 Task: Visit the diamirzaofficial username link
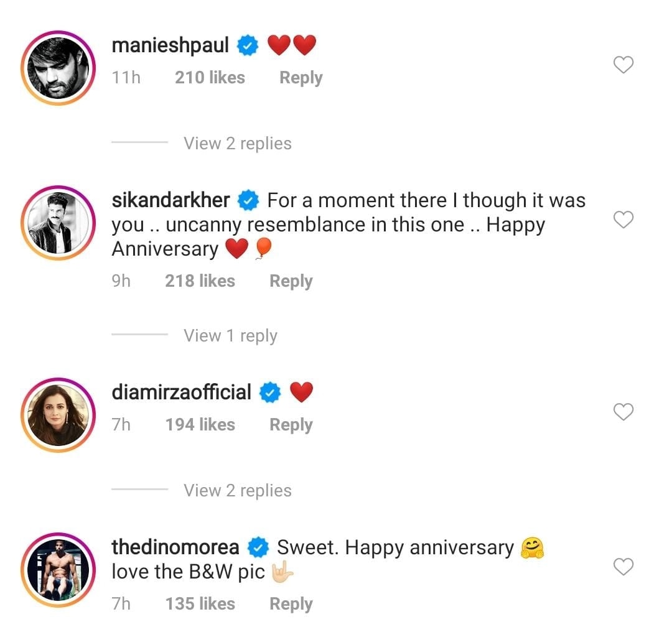tap(181, 393)
